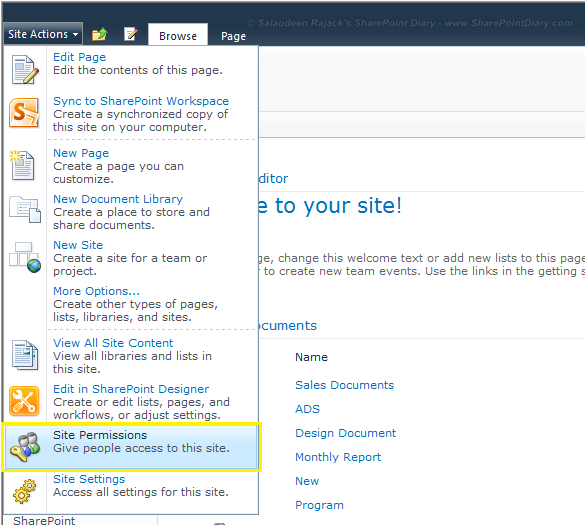Open the Program document link
Screen dimensions: 585x525
319,505
